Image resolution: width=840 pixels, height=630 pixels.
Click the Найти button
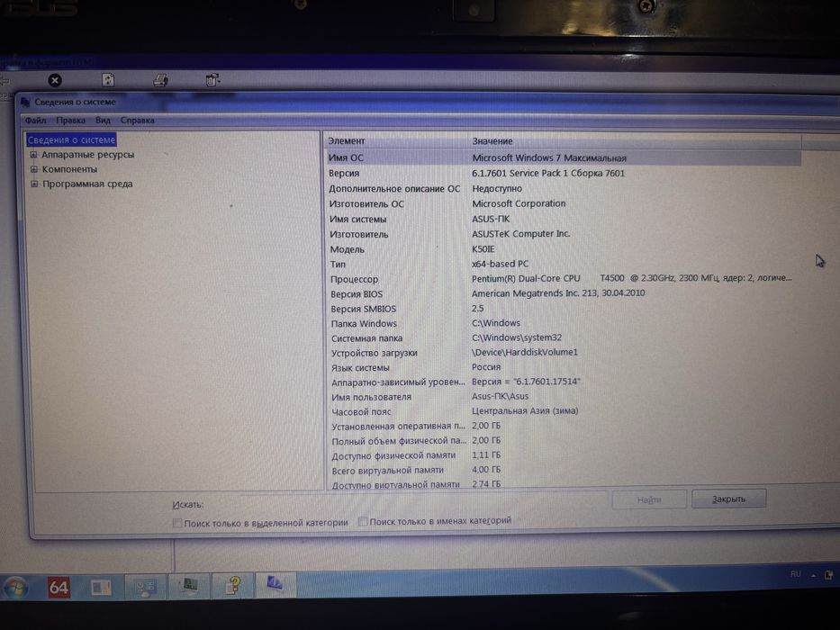click(x=649, y=499)
